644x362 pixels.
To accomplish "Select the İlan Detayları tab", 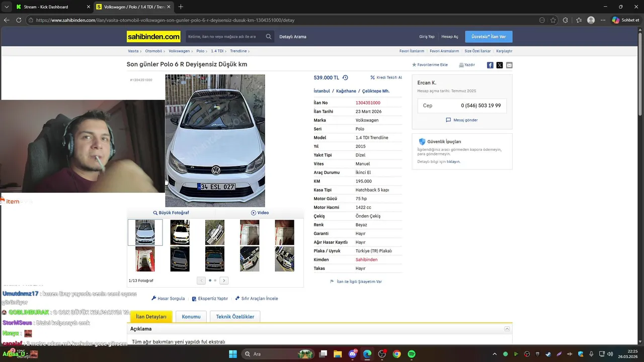I will 151,317.
